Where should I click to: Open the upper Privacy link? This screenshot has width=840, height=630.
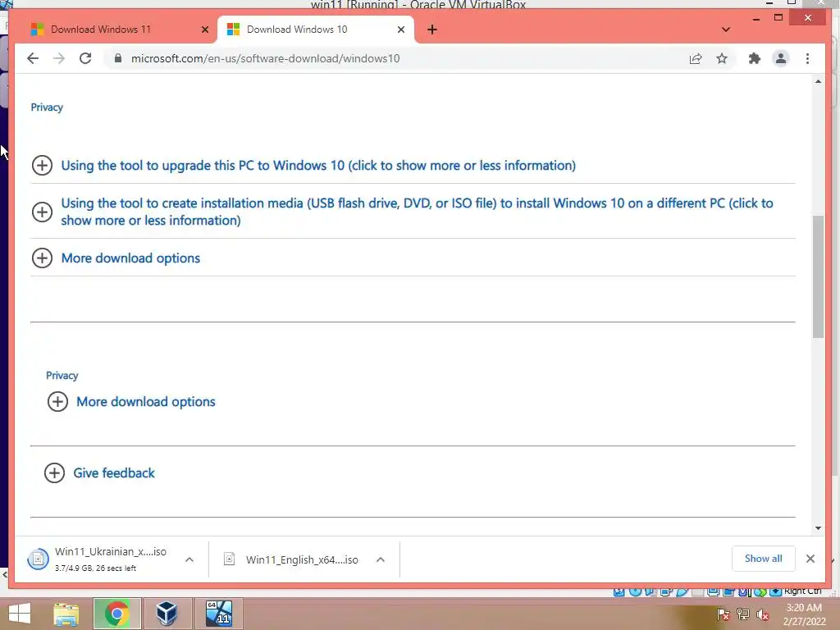pyautogui.click(x=47, y=107)
